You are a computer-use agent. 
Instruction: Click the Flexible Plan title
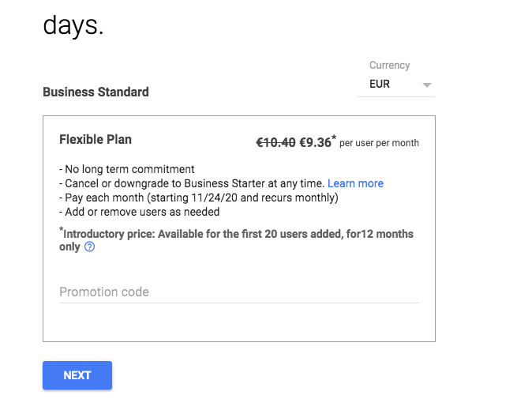tap(96, 140)
